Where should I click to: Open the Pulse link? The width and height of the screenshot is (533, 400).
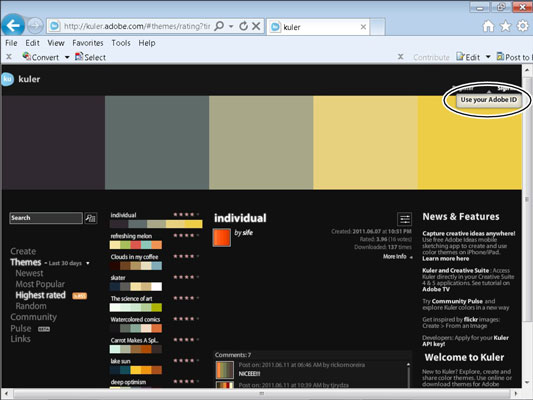point(21,328)
